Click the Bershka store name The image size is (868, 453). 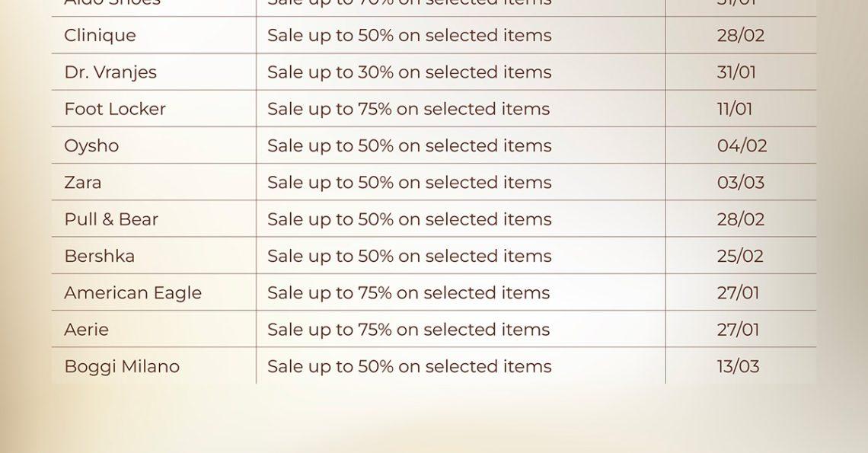pyautogui.click(x=99, y=256)
